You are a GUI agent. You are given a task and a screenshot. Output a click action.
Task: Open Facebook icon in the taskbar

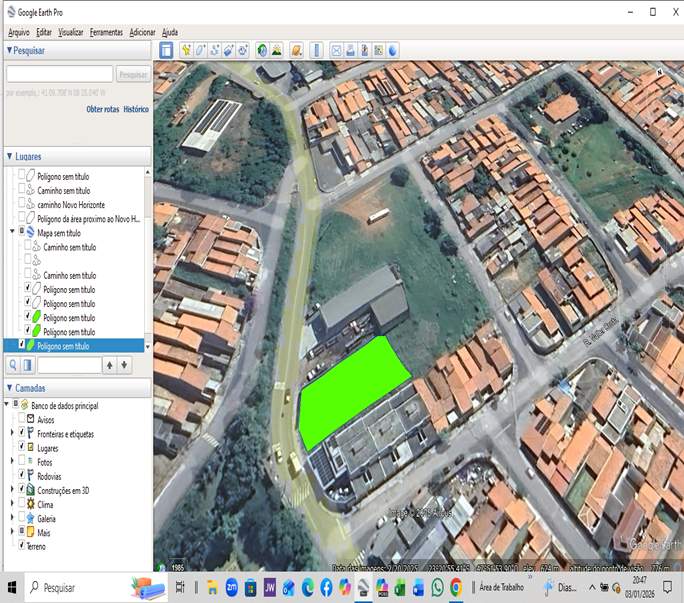tap(326, 588)
